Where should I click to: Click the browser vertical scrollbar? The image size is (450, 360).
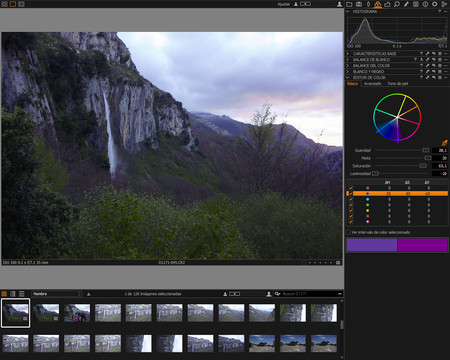pos(341,325)
